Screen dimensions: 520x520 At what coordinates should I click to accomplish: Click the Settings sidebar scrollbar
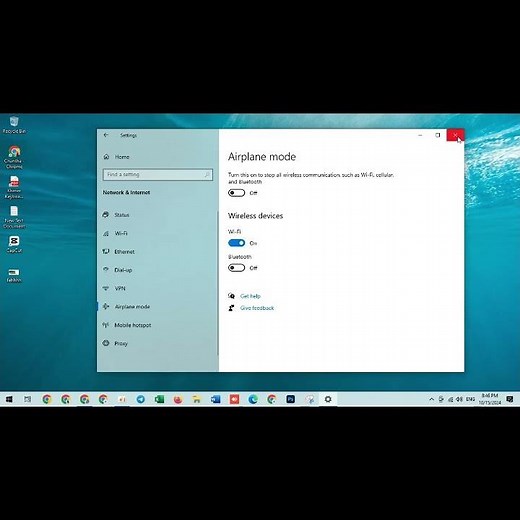(x=218, y=283)
